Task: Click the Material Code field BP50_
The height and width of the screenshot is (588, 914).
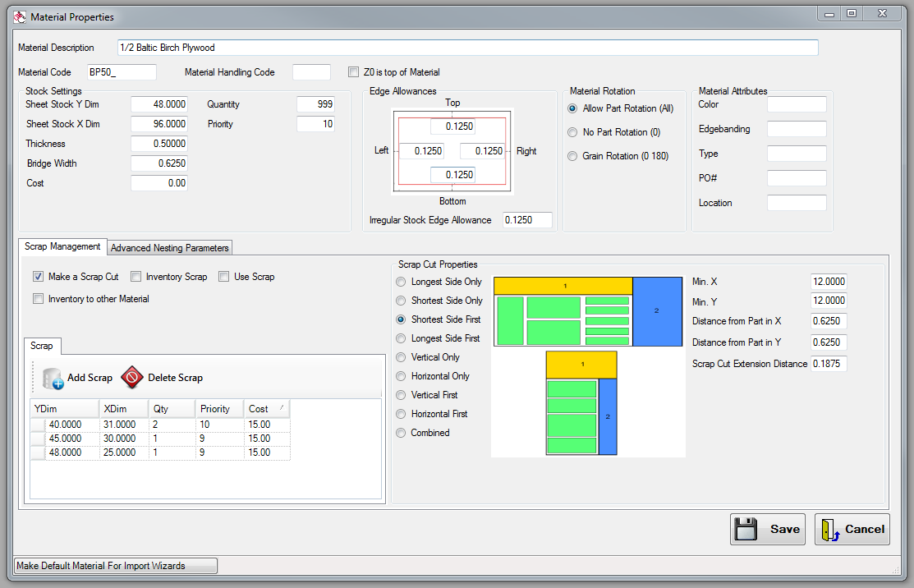Action: pos(122,72)
